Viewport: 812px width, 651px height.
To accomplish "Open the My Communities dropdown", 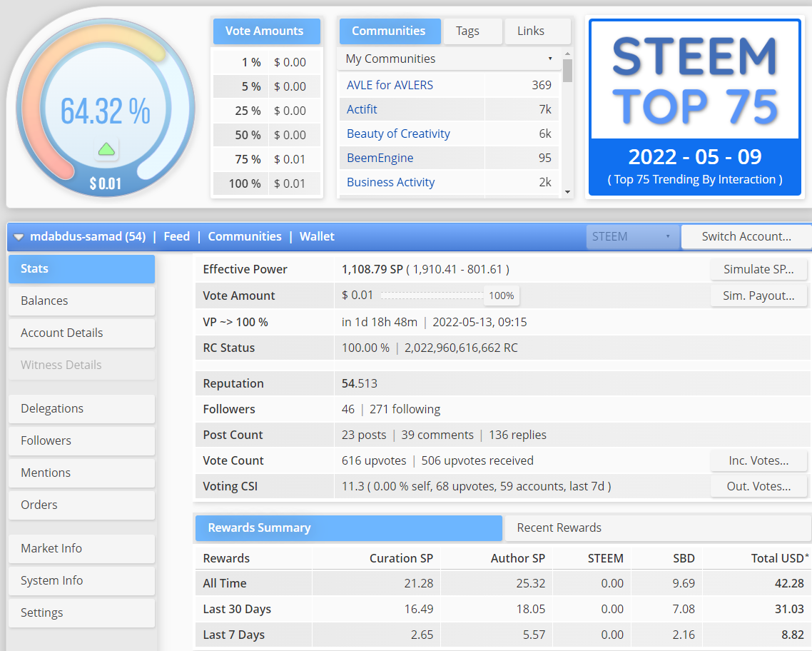I will click(x=449, y=59).
